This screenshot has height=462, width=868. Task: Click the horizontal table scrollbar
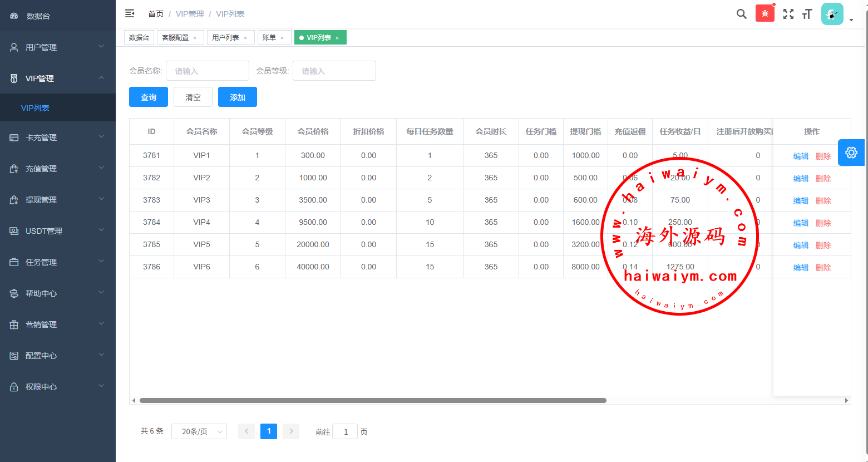coord(373,400)
